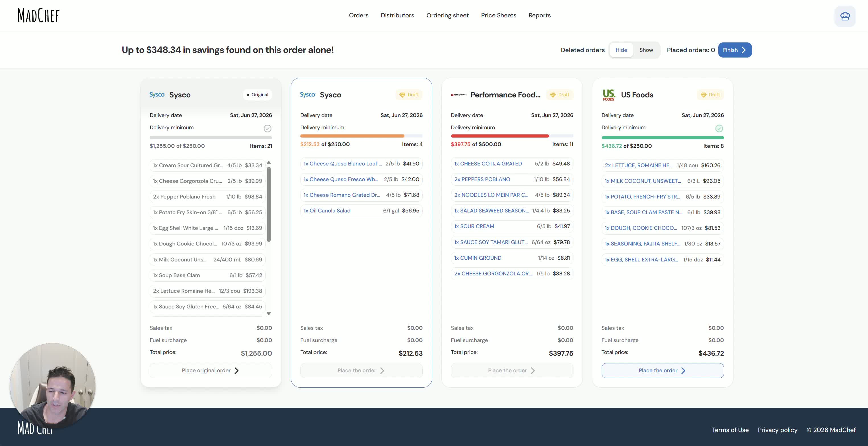Open NOODLES LO MEIN item
This screenshot has height=446, width=868.
click(x=512, y=195)
